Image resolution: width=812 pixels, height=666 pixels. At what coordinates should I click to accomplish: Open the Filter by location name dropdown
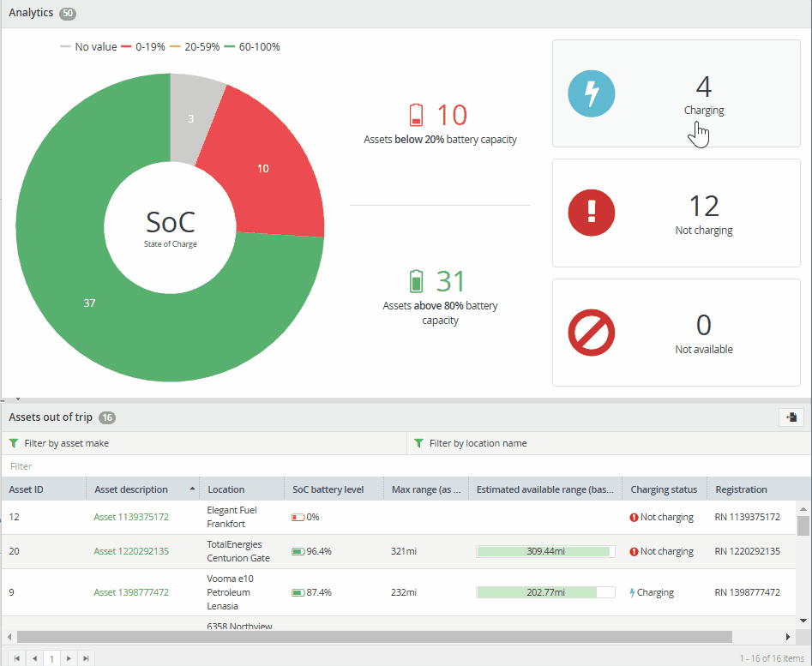pos(609,443)
